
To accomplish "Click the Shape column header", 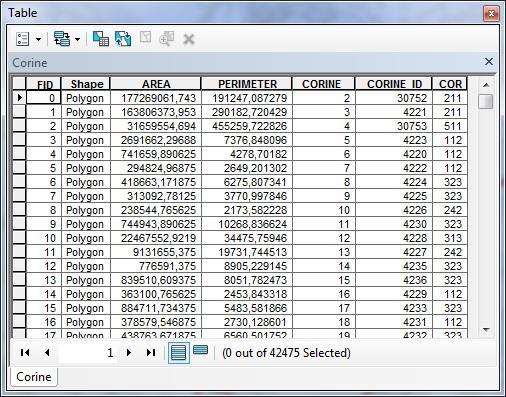I will [86, 84].
